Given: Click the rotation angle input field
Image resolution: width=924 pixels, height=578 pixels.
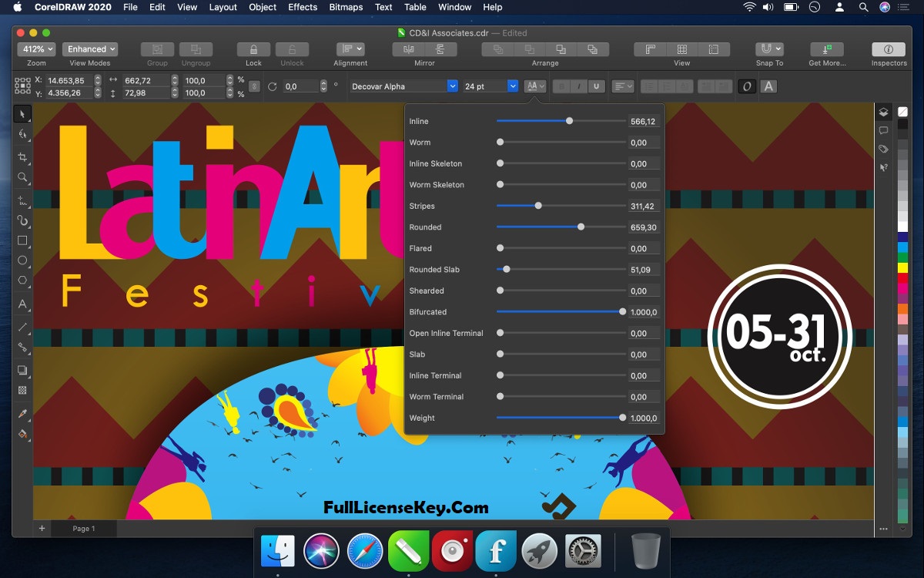Looking at the screenshot, I should tap(301, 86).
